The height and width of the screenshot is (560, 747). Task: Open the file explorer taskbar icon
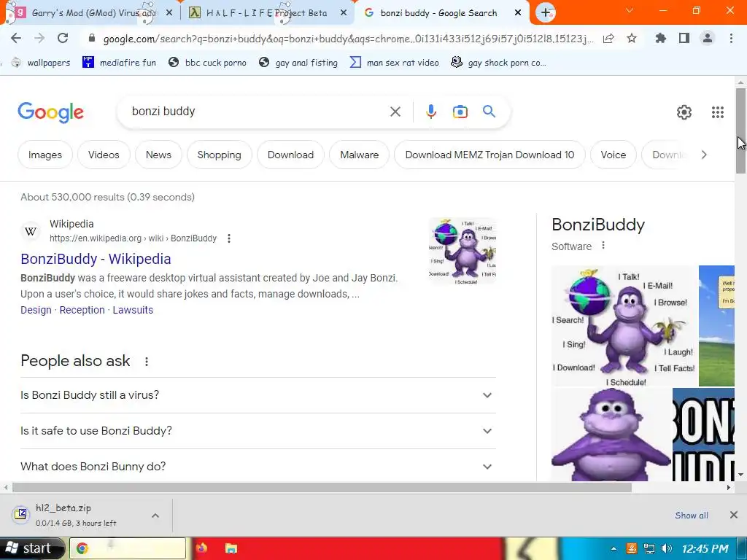point(231,548)
